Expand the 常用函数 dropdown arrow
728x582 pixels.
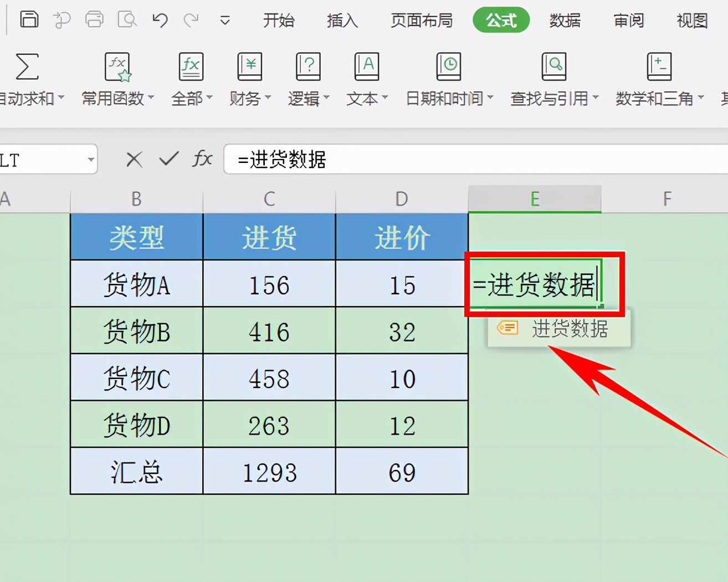pyautogui.click(x=150, y=98)
